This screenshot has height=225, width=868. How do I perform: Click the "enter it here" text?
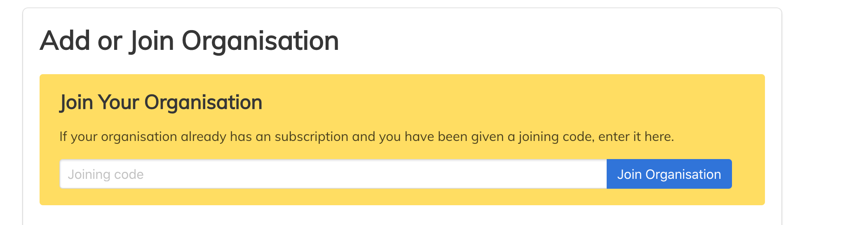click(636, 136)
